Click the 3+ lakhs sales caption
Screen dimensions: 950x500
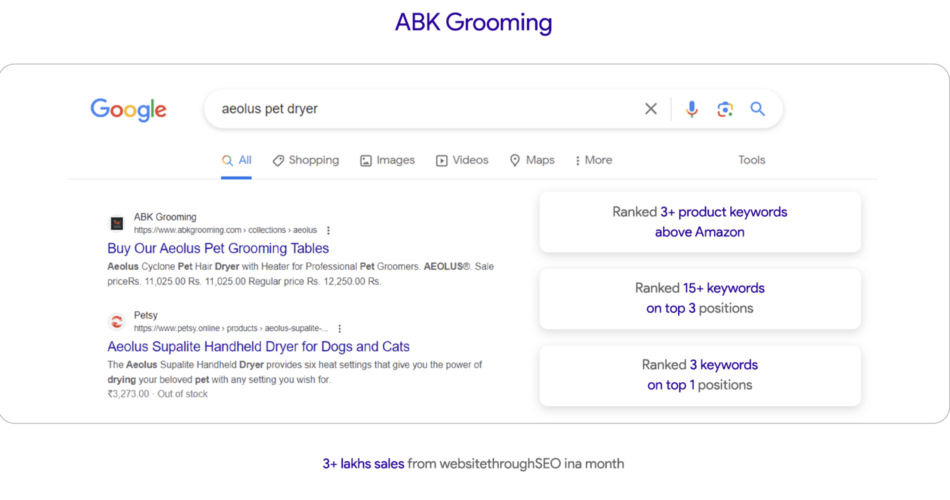pos(473,464)
